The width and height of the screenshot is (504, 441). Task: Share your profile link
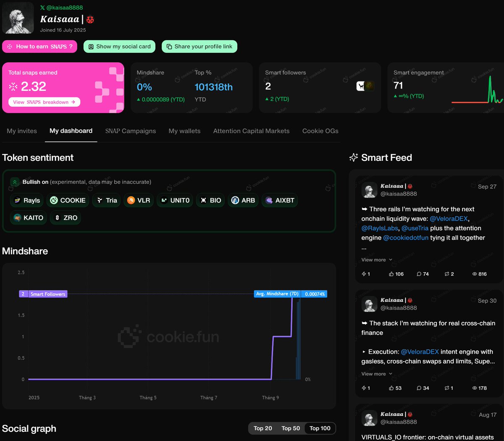coord(199,47)
